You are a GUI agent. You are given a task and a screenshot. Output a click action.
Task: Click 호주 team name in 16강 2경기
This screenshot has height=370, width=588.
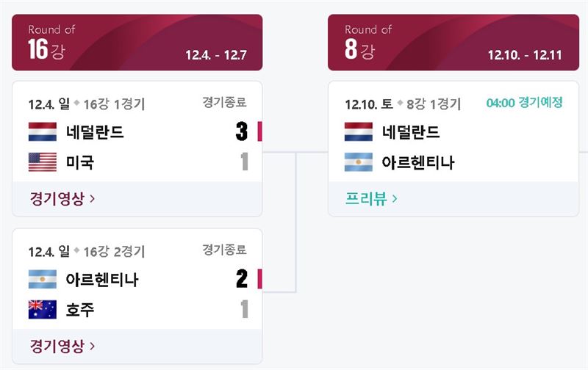(80, 310)
